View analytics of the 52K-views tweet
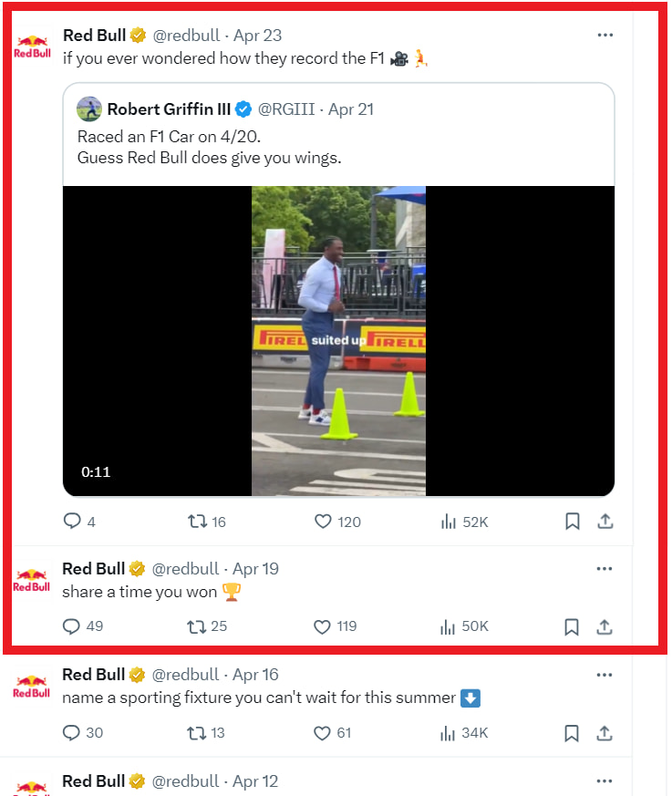 tap(449, 522)
